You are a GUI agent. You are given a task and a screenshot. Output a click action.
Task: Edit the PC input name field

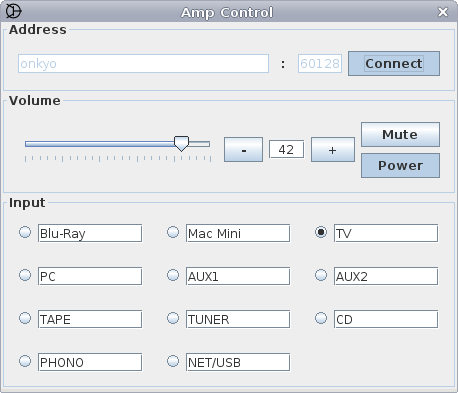[90, 276]
